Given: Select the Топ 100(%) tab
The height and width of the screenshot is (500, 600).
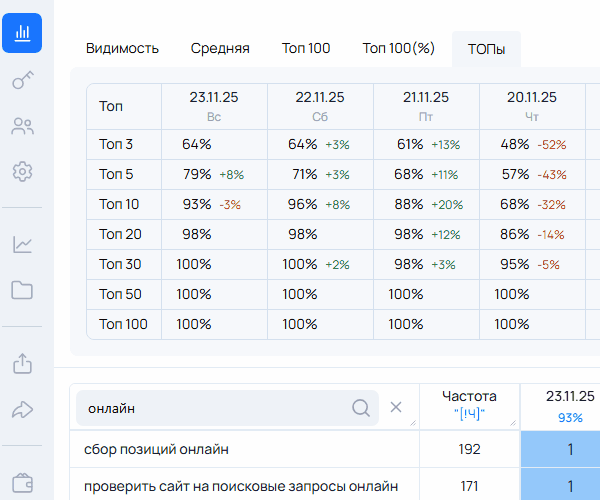Looking at the screenshot, I should [398, 48].
